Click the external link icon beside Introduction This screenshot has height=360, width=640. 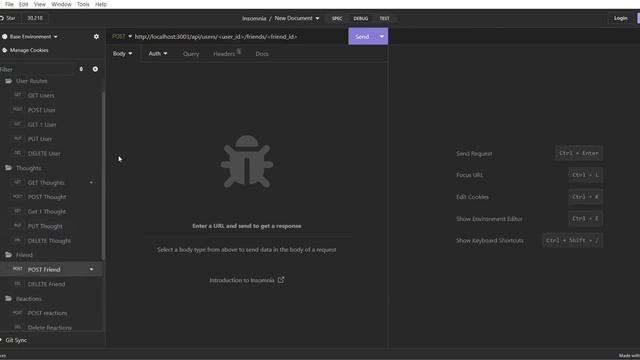pyautogui.click(x=281, y=280)
